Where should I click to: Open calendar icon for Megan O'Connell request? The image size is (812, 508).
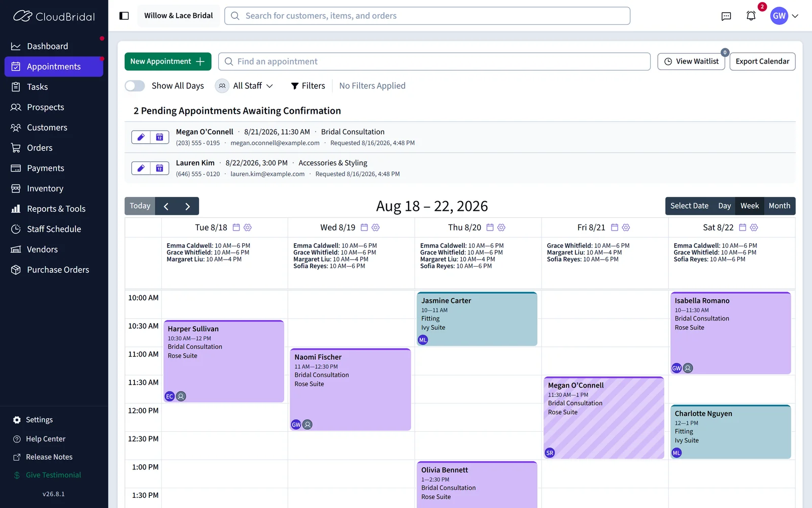pyautogui.click(x=159, y=137)
